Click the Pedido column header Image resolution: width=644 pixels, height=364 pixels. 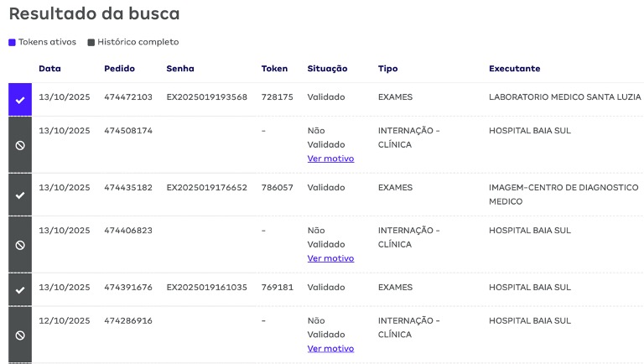(119, 69)
